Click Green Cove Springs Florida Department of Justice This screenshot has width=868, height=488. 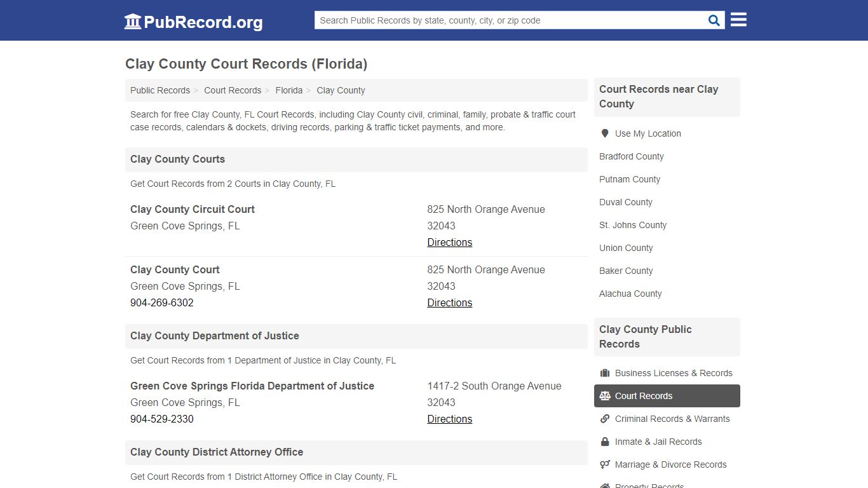click(252, 386)
